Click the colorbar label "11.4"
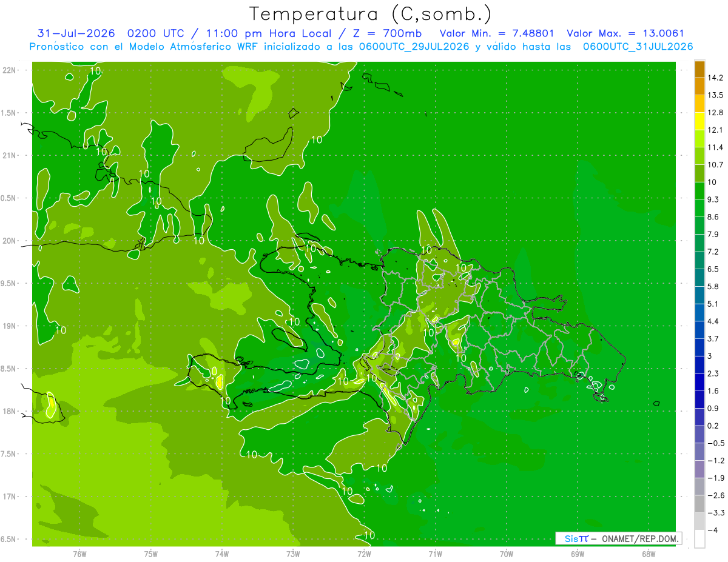Viewport: 728px width, 562px height. coord(716,147)
